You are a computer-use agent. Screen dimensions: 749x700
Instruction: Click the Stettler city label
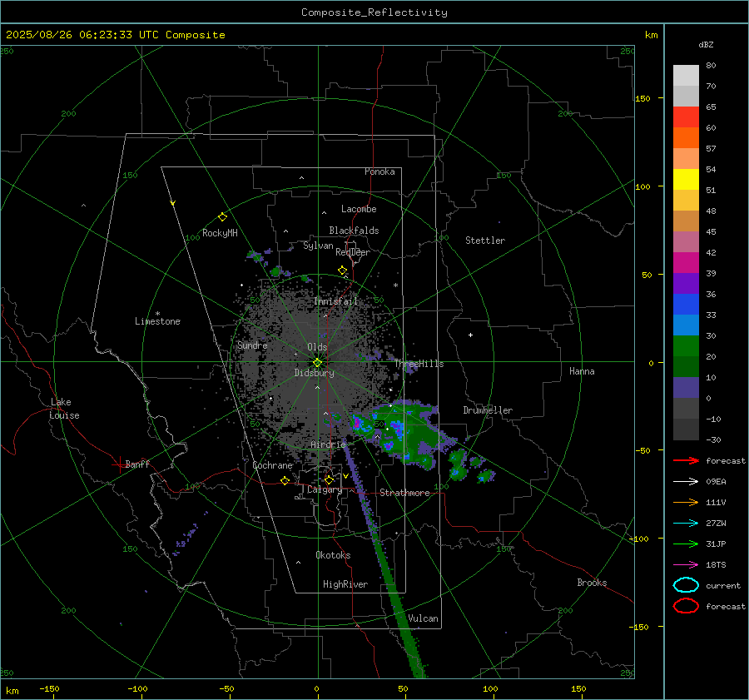pos(485,241)
